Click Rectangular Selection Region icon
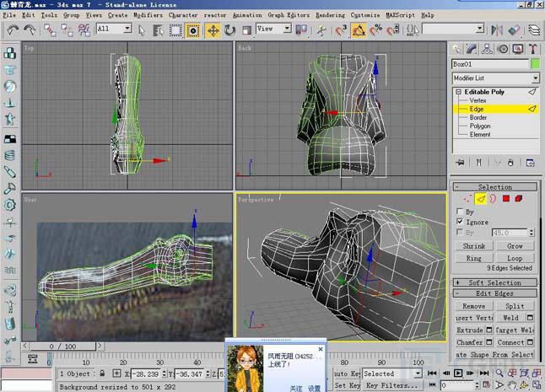The width and height of the screenshot is (545, 392). pyautogui.click(x=175, y=30)
